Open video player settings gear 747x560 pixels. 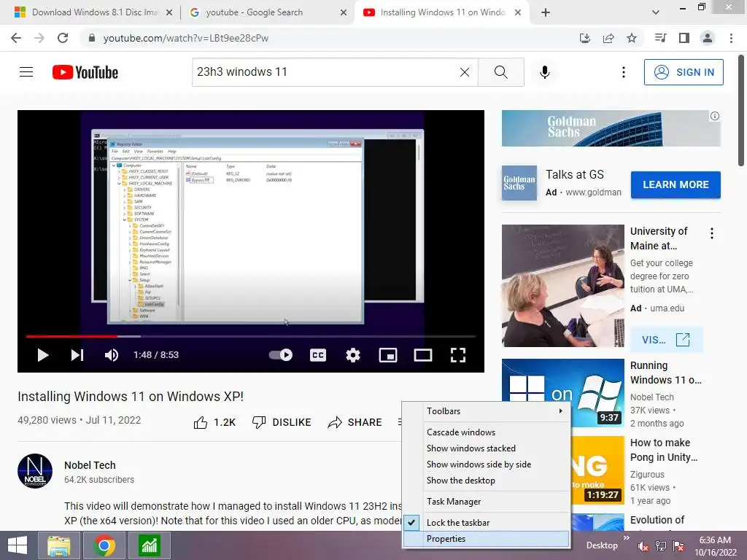point(353,355)
